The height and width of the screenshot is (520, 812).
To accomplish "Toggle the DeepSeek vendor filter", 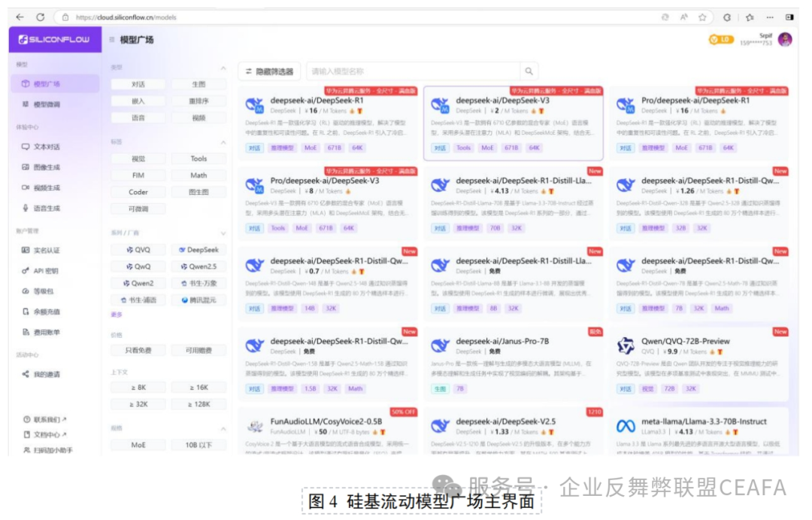I will (x=197, y=248).
